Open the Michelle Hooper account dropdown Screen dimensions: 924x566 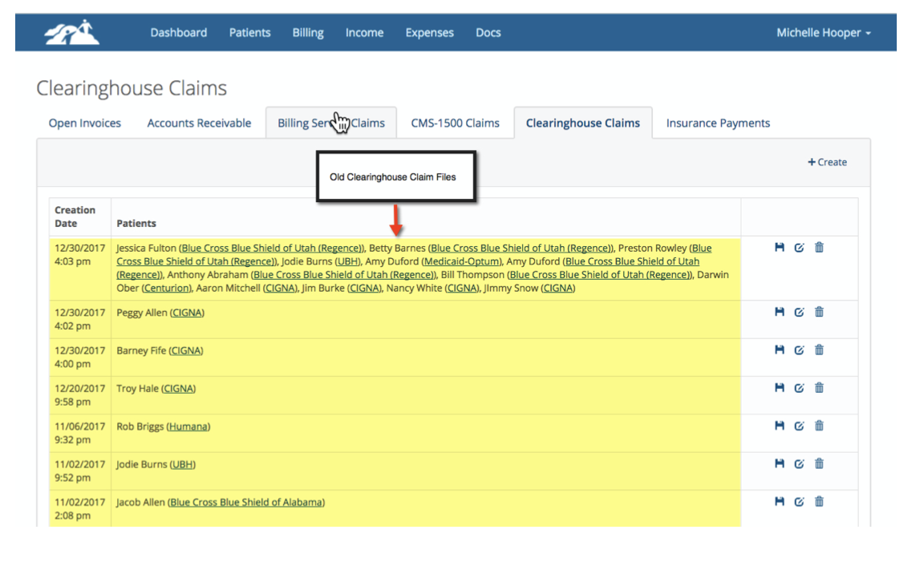click(x=825, y=32)
